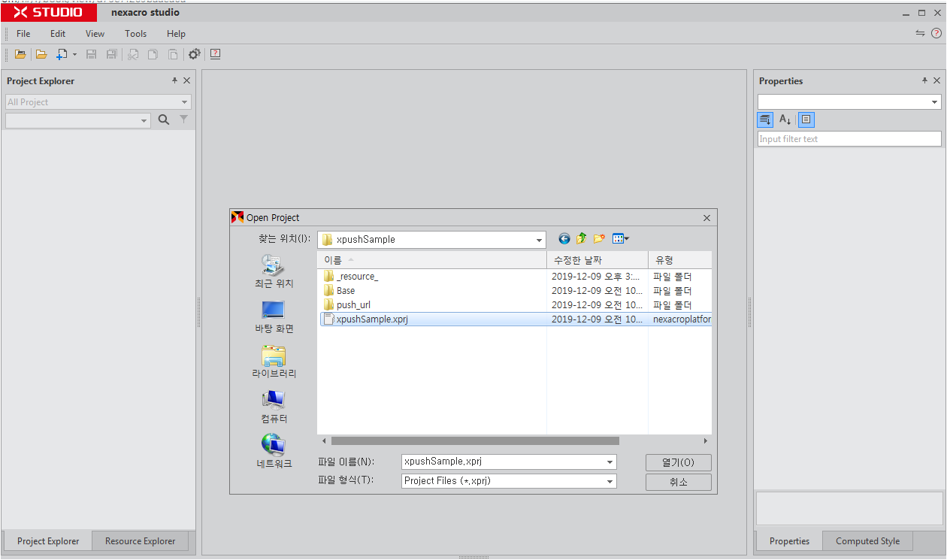The image size is (947, 560).
Task: Toggle description pane button in Properties
Action: [x=806, y=120]
